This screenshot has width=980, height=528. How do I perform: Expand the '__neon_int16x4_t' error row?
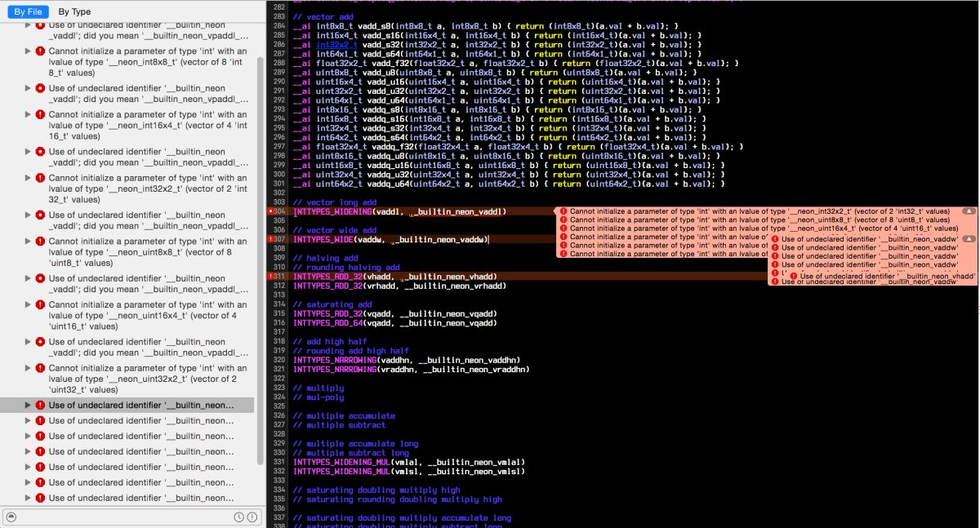29,115
